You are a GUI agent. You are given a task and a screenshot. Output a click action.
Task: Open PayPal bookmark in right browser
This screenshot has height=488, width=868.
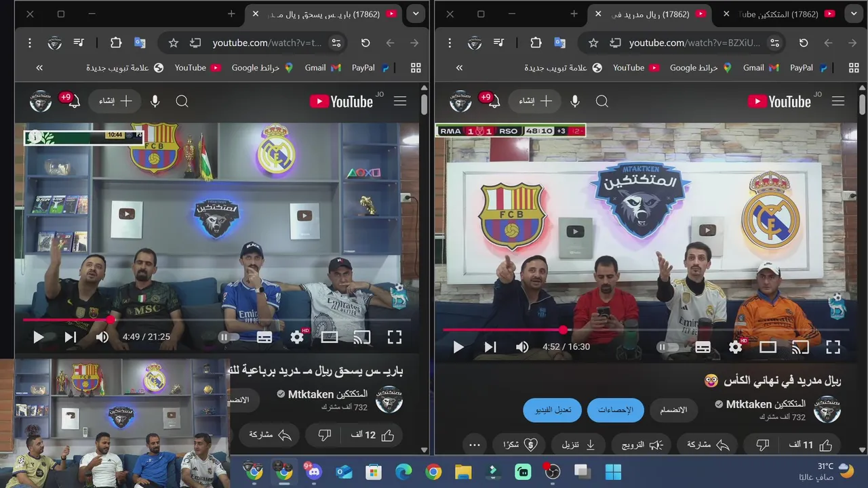[x=808, y=68]
